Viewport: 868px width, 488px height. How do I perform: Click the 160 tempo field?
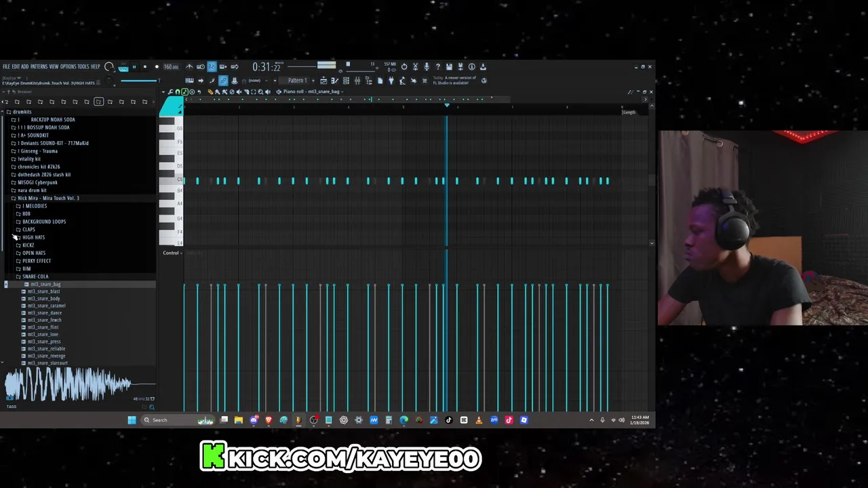(x=171, y=66)
